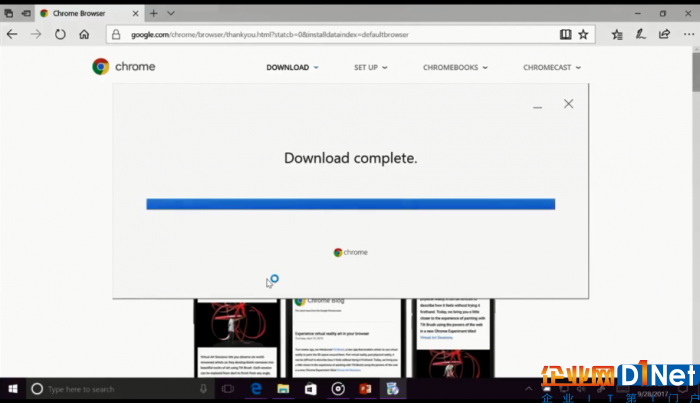Open the Chrome installer taskbar icon
This screenshot has width=700, height=403.
[393, 389]
